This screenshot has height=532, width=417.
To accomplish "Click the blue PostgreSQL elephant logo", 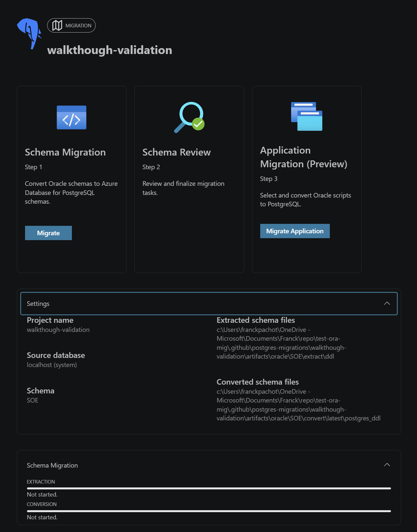I will 29,34.
